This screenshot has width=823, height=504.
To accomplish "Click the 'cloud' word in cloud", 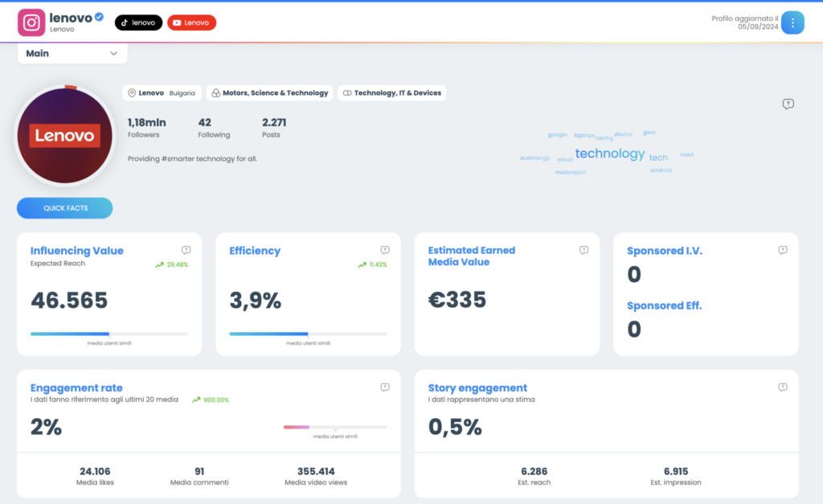I will 565,160.
